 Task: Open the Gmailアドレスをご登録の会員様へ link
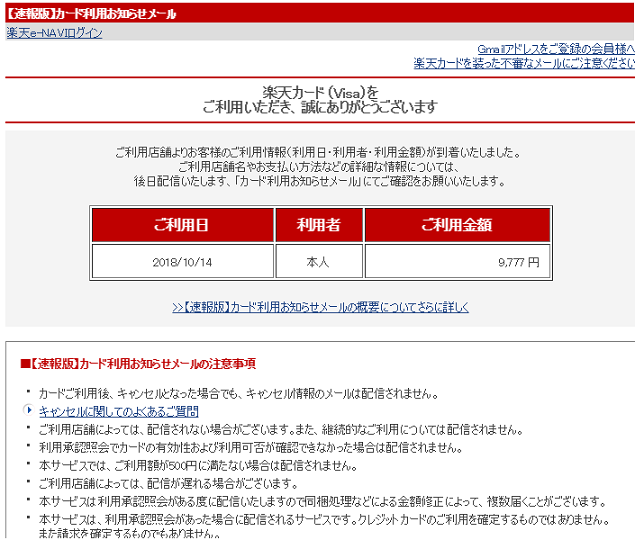[556, 49]
